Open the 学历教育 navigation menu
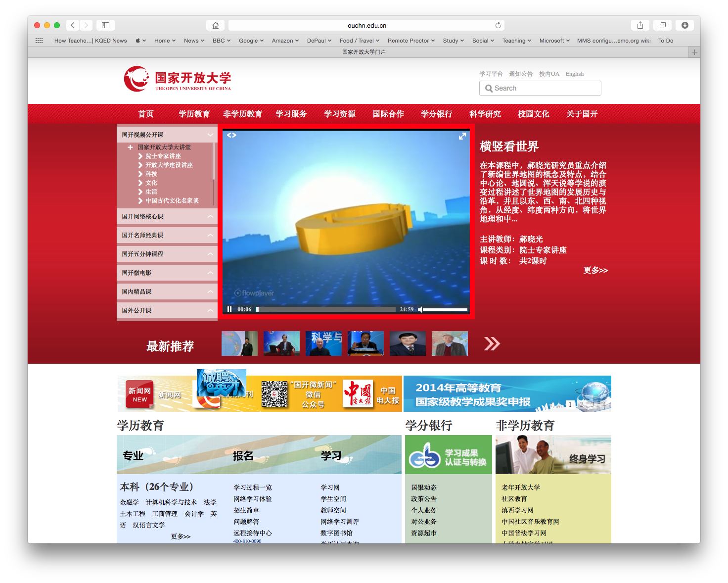The height and width of the screenshot is (583, 728). 194,114
